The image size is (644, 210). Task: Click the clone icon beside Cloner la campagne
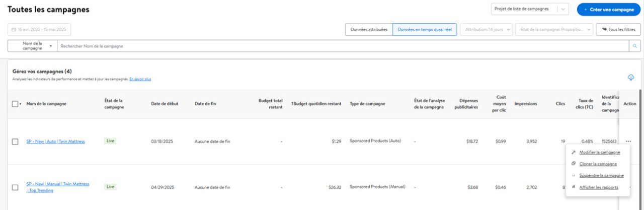pos(574,164)
